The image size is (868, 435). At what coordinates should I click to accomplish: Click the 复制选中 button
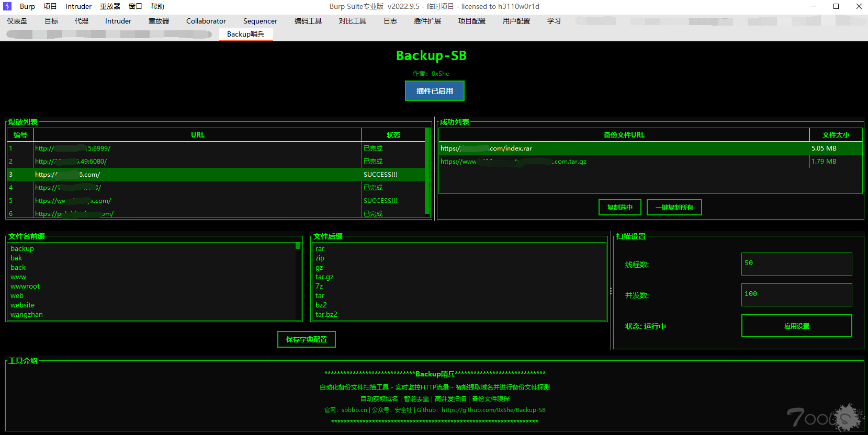tap(619, 208)
